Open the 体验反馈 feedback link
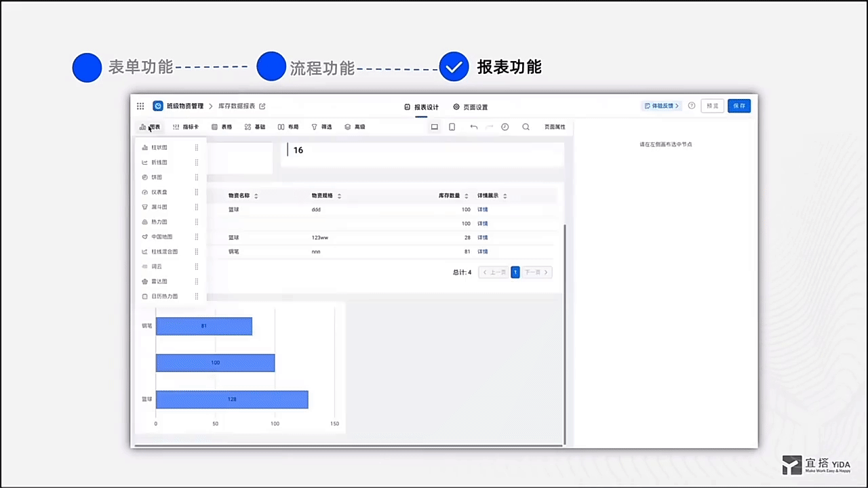868x488 pixels. coord(661,106)
